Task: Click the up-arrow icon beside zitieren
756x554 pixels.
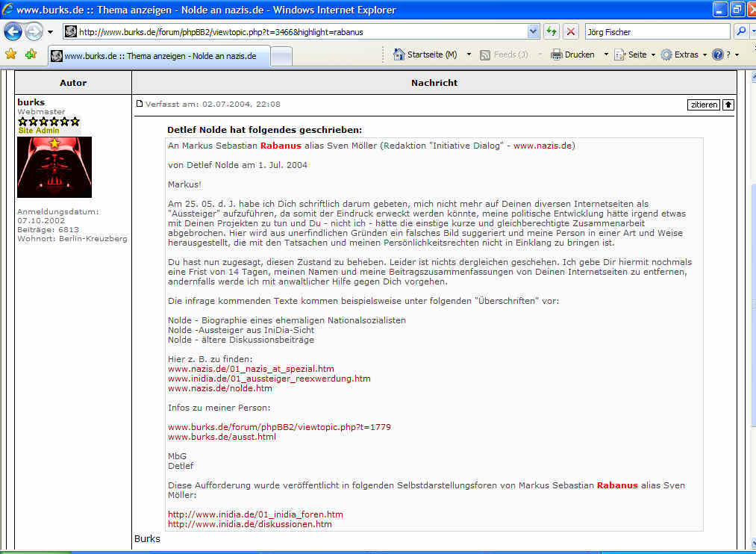Action: (x=728, y=105)
